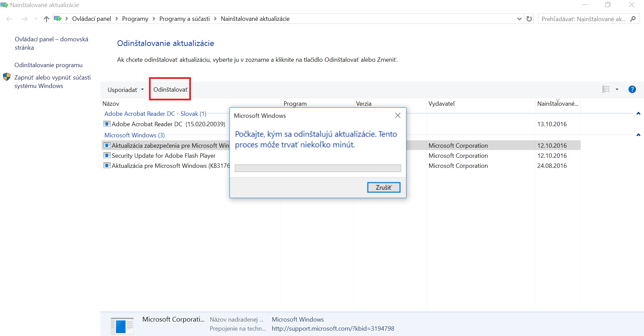Open Zapnúť alebo vypnúť súčasti systému Windows
The width and height of the screenshot is (644, 336).
52,82
